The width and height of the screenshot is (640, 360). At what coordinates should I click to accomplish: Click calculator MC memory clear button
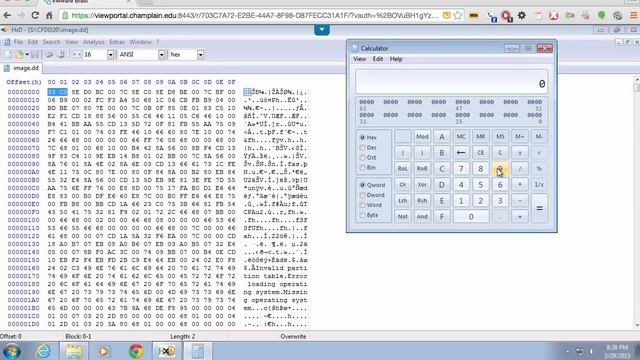(x=461, y=137)
